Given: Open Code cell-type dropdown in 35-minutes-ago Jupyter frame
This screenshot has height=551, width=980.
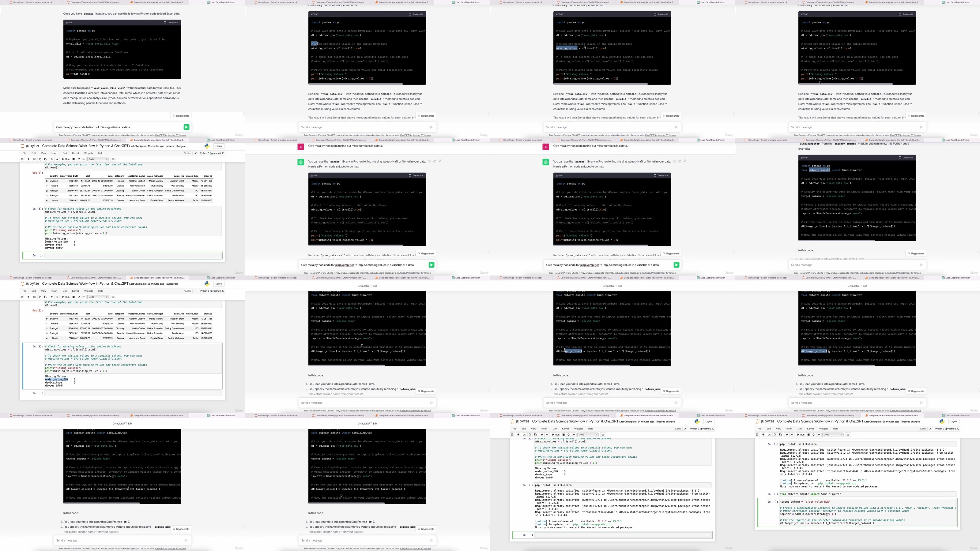Looking at the screenshot, I should (833, 435).
